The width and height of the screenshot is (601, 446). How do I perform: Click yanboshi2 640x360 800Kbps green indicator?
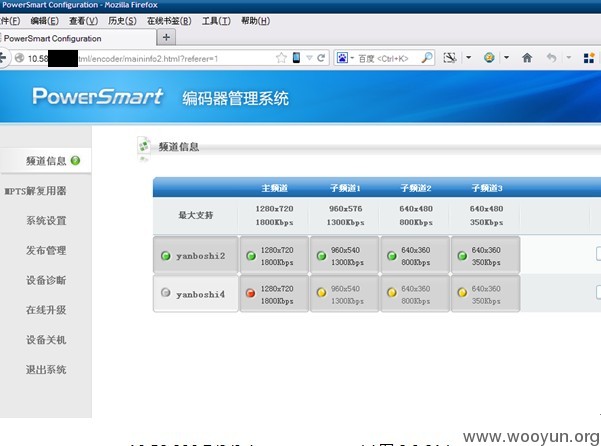tap(392, 256)
